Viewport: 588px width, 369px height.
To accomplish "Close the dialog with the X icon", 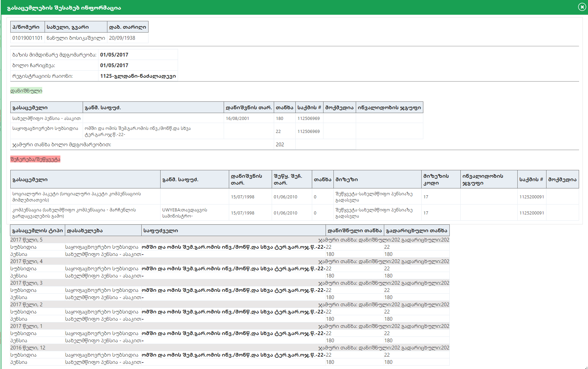I will (582, 7).
